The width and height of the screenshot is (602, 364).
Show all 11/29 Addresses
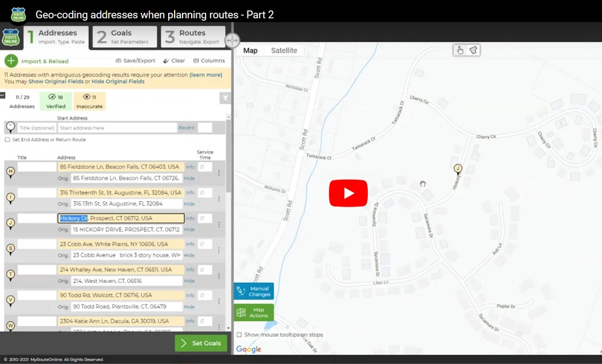point(22,101)
